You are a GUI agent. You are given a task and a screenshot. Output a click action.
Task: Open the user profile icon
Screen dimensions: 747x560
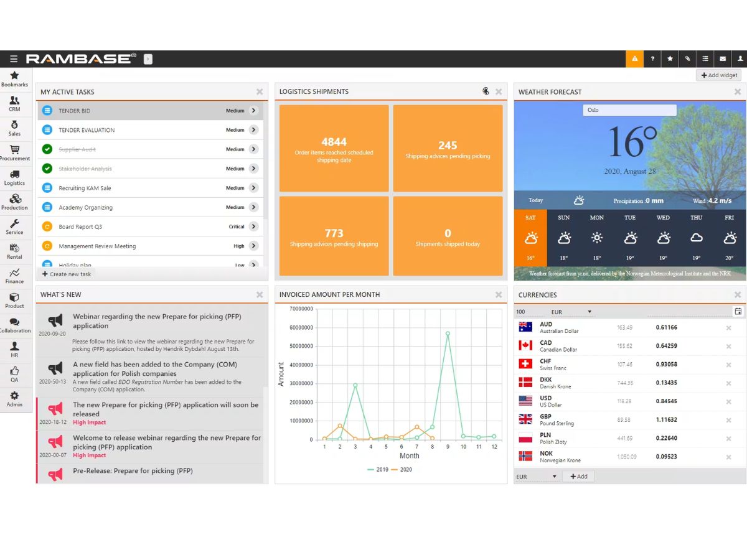click(x=740, y=59)
